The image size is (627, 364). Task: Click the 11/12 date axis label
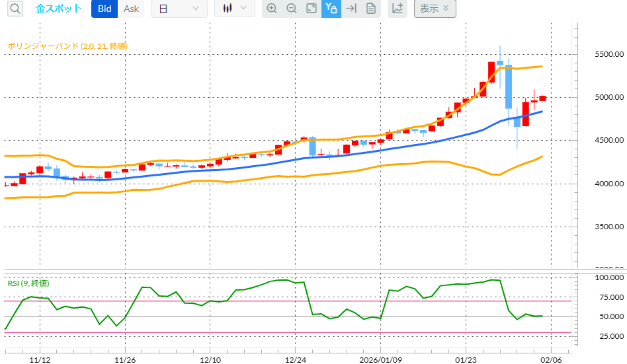pyautogui.click(x=40, y=359)
